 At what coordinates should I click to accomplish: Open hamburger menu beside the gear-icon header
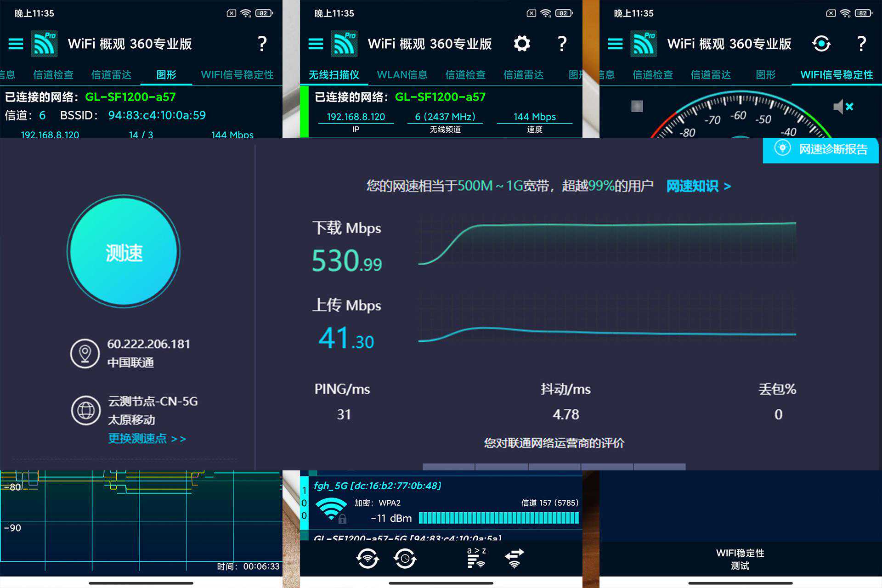(316, 44)
